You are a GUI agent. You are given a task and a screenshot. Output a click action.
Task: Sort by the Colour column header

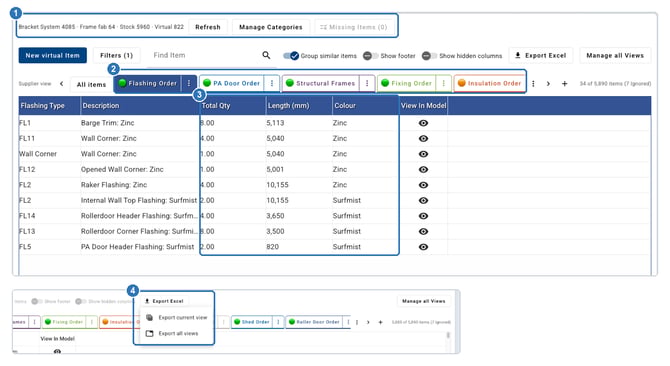tap(365, 105)
